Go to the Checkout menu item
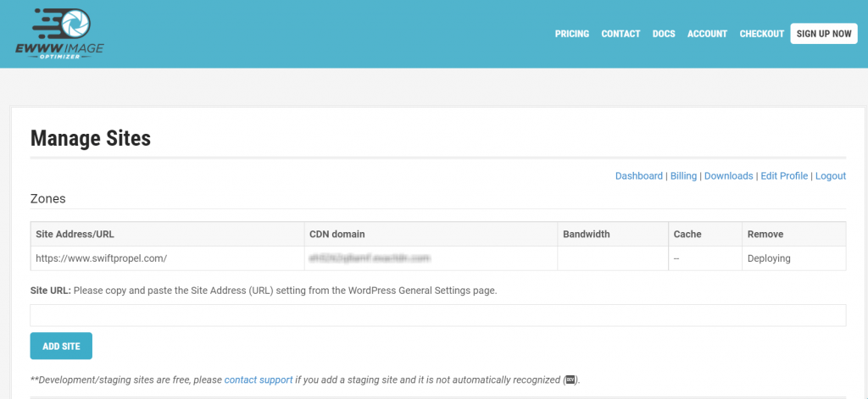 point(762,34)
